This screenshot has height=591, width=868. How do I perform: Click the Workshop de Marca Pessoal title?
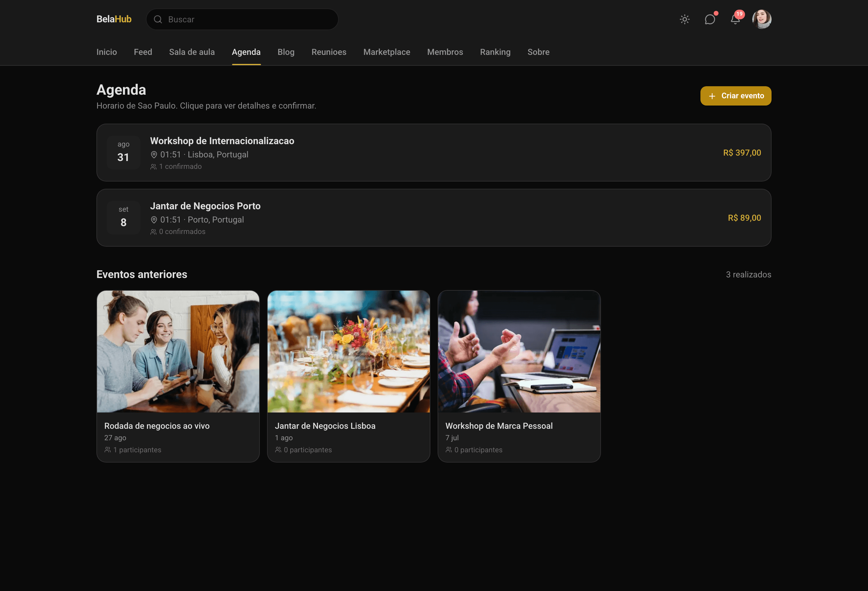pos(499,426)
